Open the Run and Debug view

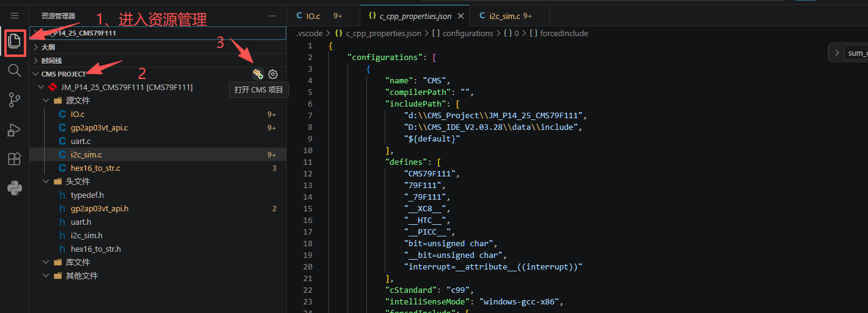coord(15,129)
